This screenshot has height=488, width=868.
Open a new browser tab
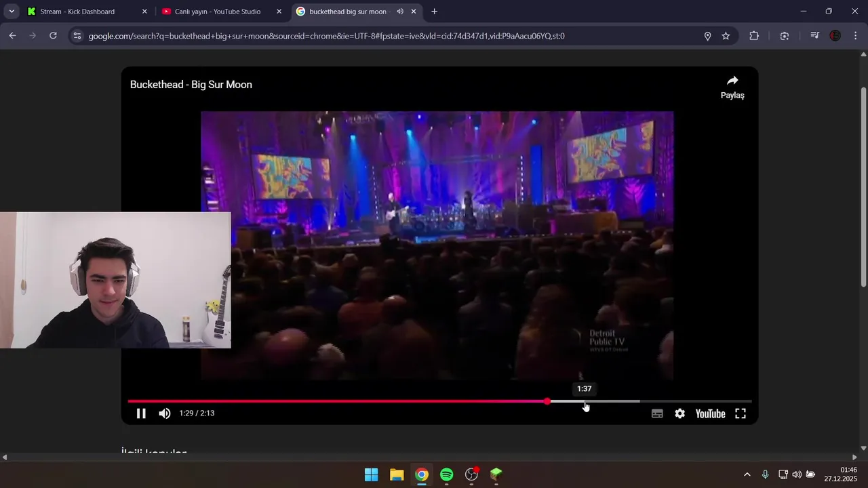coord(434,12)
